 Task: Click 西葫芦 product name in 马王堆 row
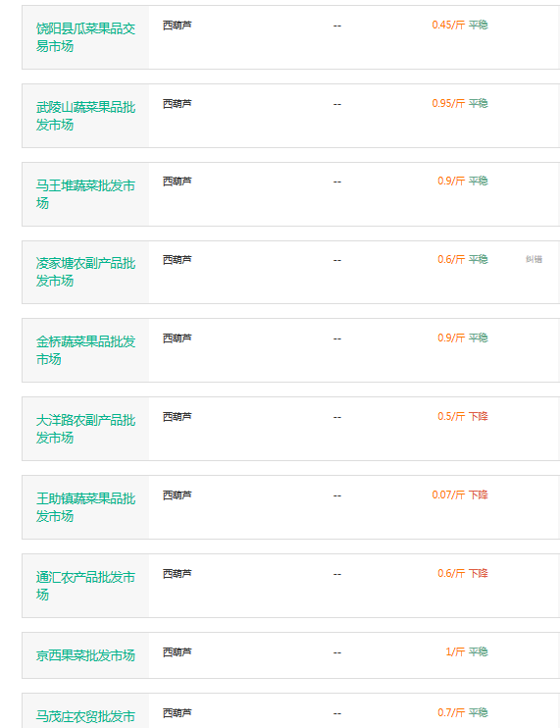[x=178, y=182]
